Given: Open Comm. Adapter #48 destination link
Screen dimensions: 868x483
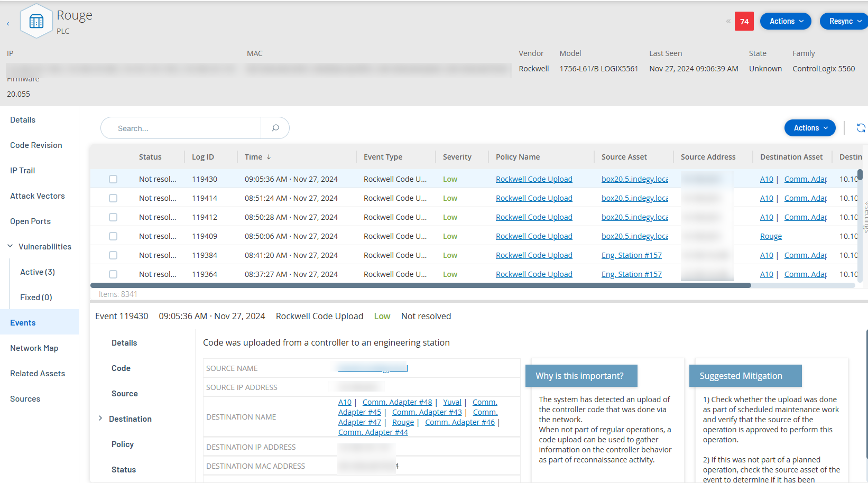Looking at the screenshot, I should click(397, 402).
